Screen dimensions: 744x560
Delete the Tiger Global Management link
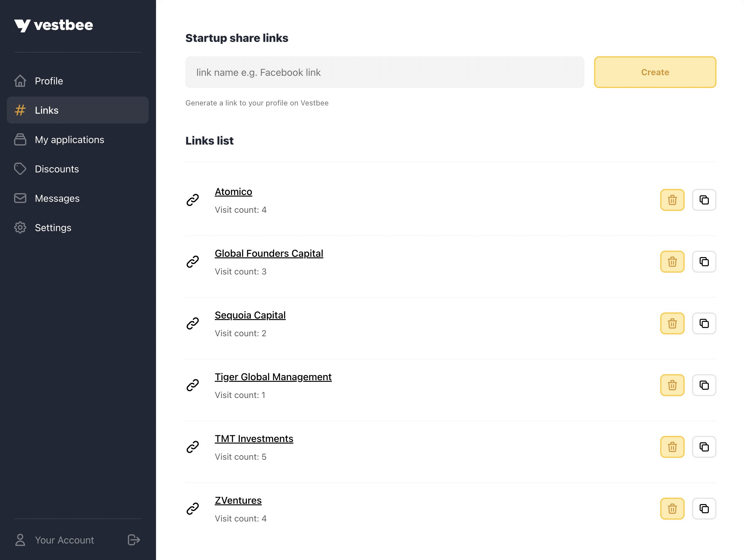pos(672,385)
